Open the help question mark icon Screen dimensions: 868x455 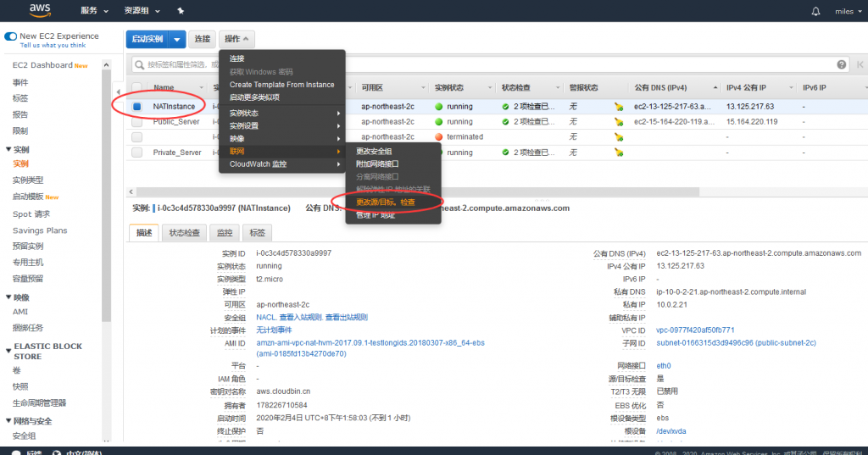842,64
